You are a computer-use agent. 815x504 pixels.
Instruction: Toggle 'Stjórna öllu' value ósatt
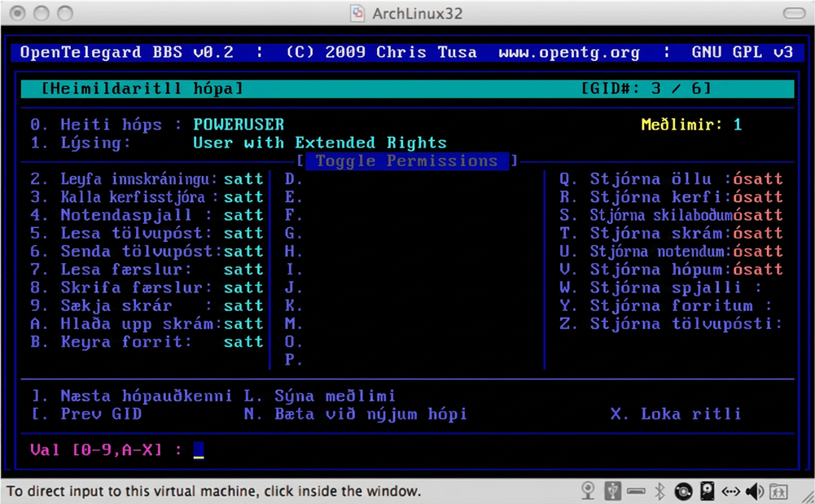click(758, 179)
